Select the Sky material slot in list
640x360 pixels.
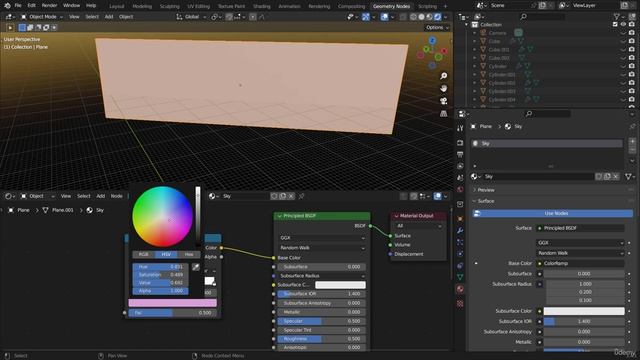[547, 144]
